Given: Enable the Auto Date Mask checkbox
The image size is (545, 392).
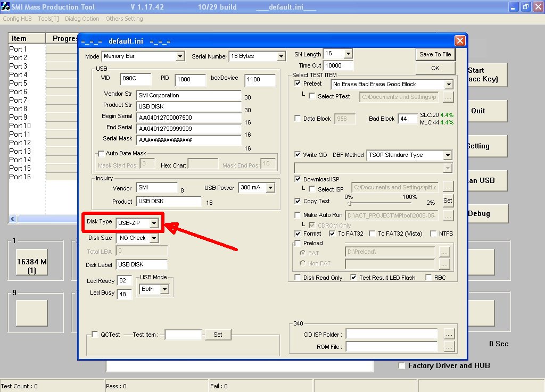Looking at the screenshot, I should click(x=101, y=153).
